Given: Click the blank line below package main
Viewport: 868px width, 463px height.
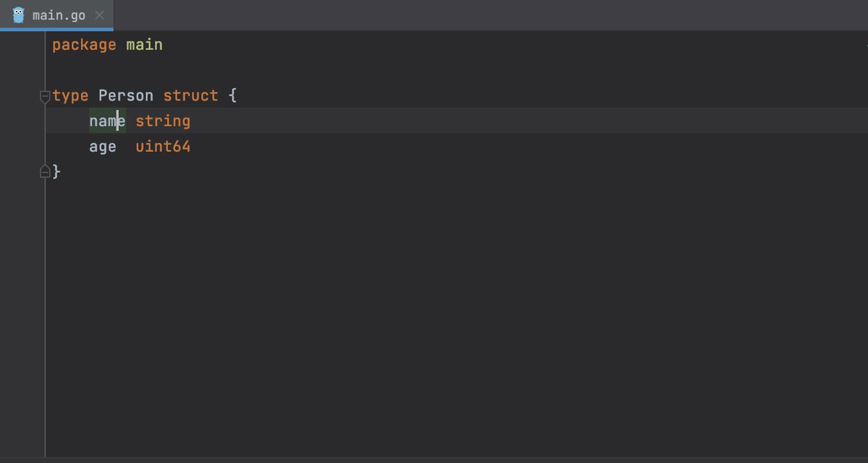Looking at the screenshot, I should (289, 70).
